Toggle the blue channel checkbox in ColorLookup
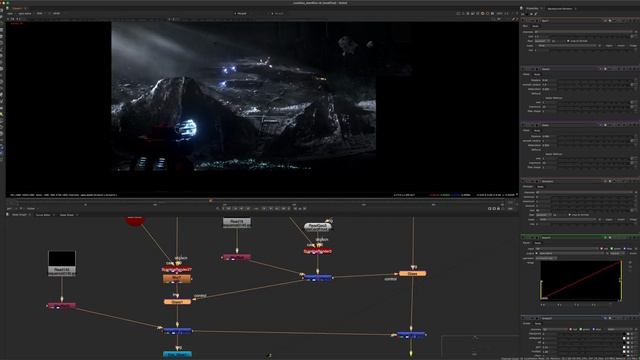640x360 pixels. click(x=625, y=249)
